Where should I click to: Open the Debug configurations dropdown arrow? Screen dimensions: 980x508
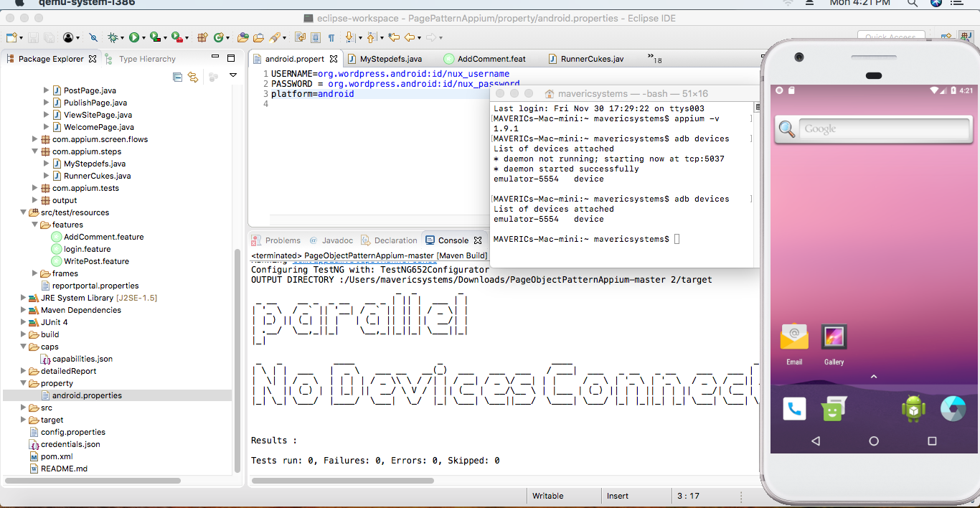[122, 38]
